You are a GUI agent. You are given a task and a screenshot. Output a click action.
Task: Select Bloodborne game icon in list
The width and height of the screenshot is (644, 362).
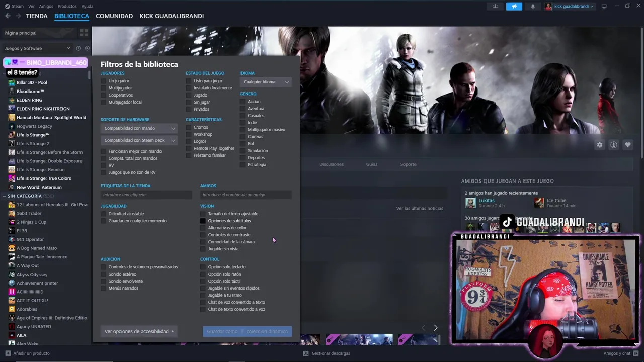pyautogui.click(x=12, y=92)
